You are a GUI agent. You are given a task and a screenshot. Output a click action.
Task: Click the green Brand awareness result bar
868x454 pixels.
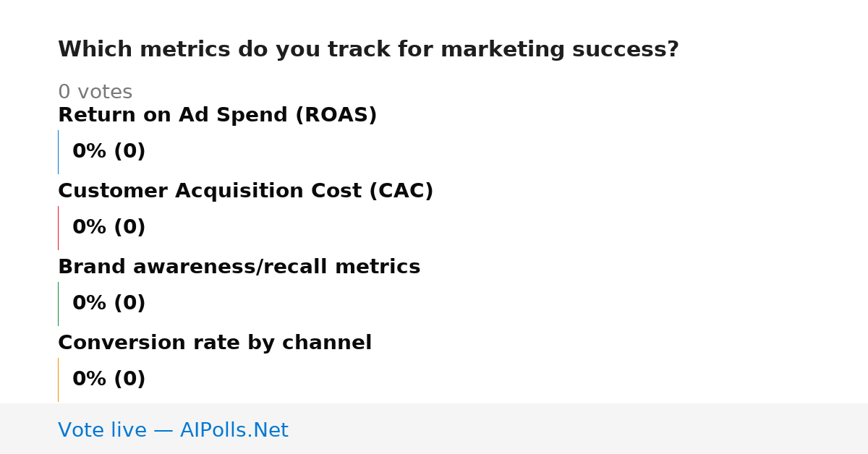[58, 304]
